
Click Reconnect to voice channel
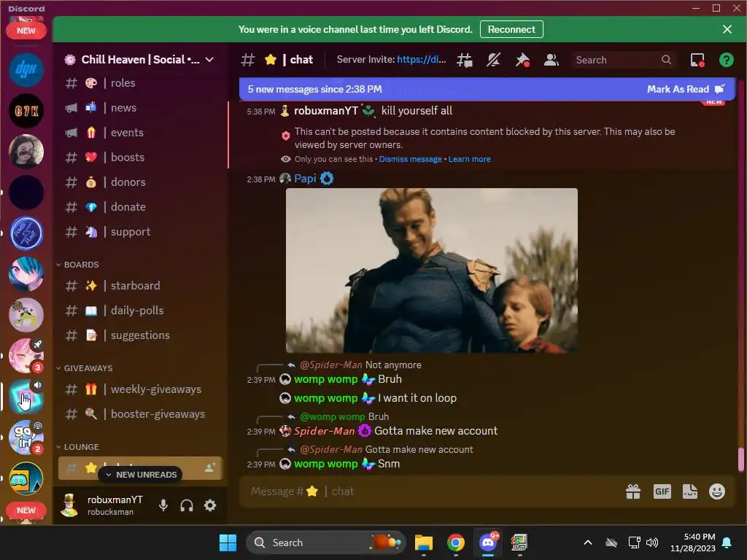(511, 29)
